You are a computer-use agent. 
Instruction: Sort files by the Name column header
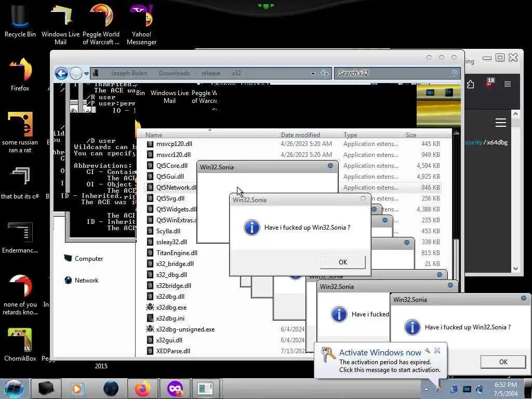[154, 135]
